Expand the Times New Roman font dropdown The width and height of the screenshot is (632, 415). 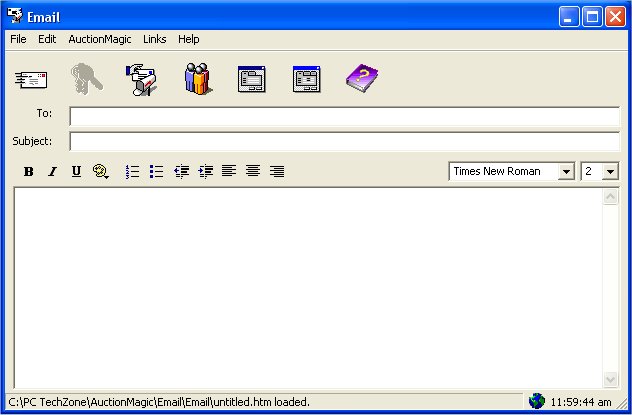(x=566, y=172)
